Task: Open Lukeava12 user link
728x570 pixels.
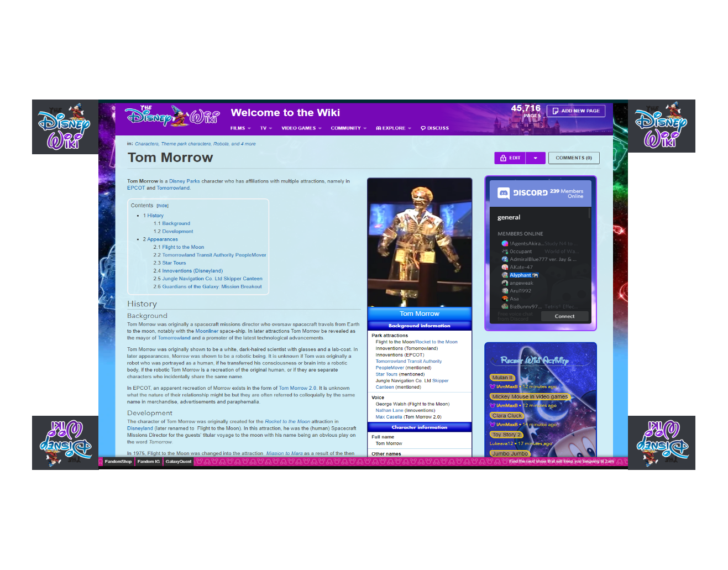Action: 502,443
